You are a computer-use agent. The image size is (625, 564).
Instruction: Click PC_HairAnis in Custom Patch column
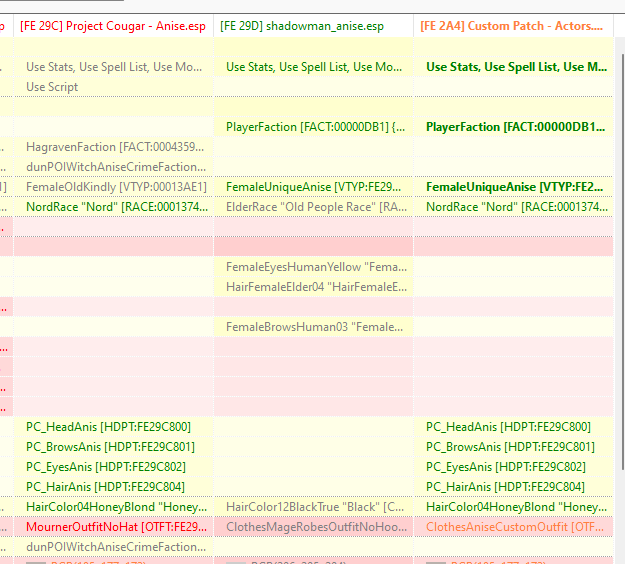tap(513, 487)
